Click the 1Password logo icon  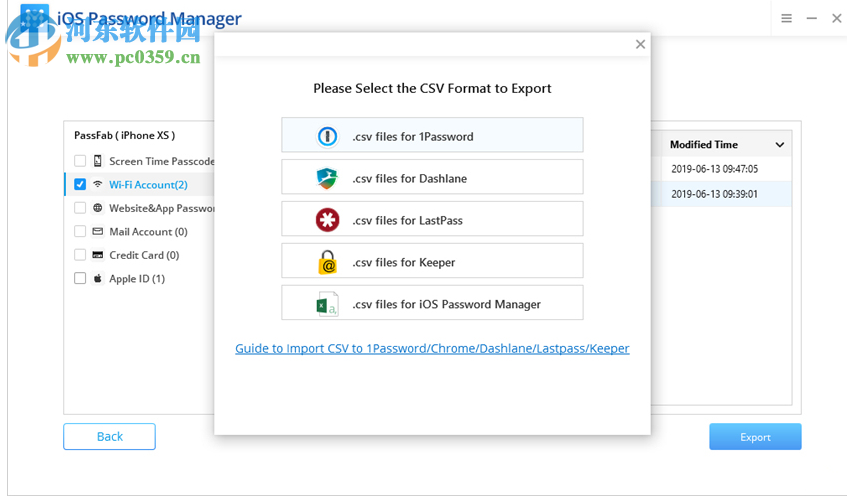tap(327, 136)
